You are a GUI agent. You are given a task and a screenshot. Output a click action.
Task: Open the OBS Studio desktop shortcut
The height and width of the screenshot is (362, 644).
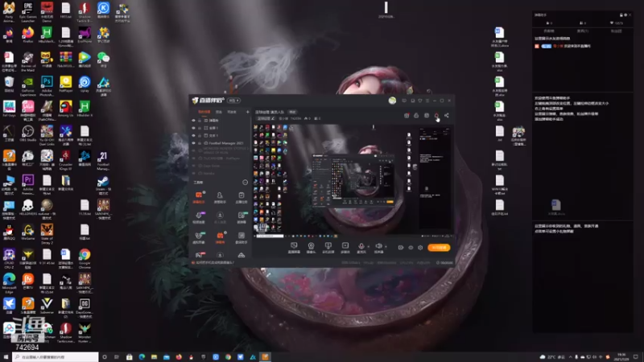coord(28,134)
